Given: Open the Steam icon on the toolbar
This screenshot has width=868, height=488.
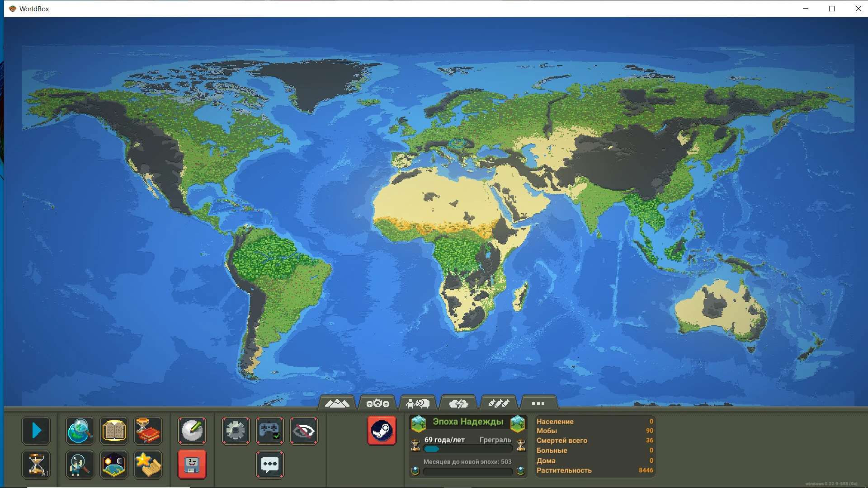Looking at the screenshot, I should pyautogui.click(x=382, y=431).
